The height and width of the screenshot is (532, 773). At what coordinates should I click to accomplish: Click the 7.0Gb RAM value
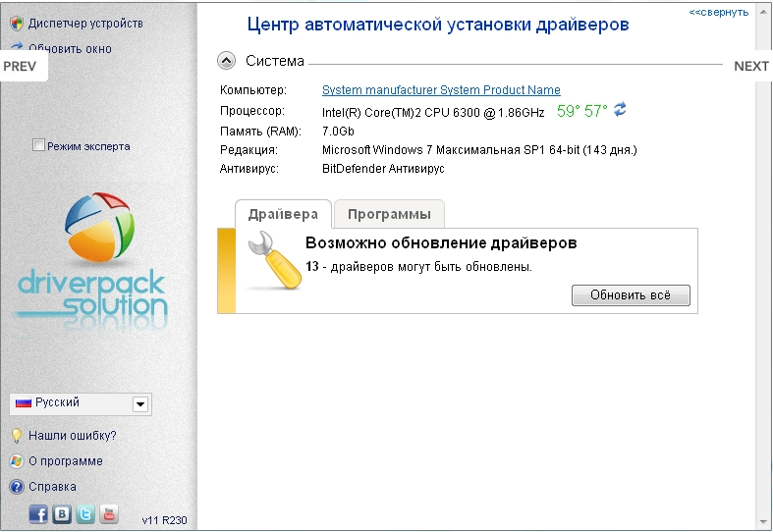pyautogui.click(x=338, y=131)
